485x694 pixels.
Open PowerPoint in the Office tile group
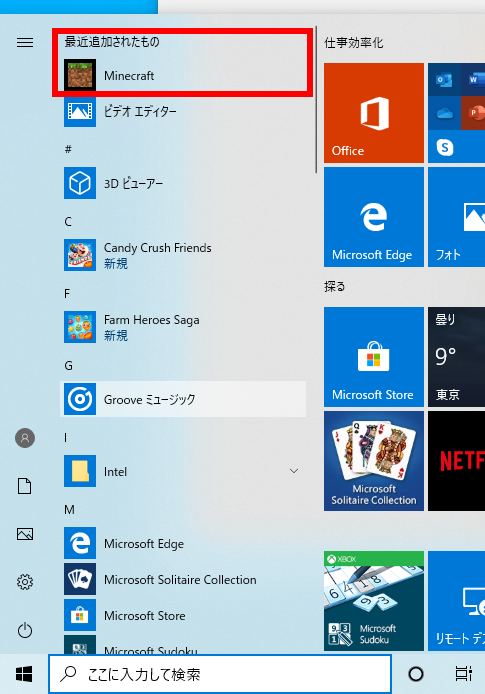[x=473, y=113]
